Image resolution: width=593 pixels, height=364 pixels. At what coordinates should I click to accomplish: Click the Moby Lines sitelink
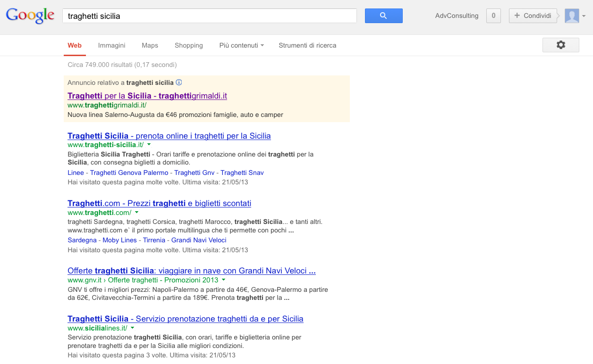[x=119, y=240]
